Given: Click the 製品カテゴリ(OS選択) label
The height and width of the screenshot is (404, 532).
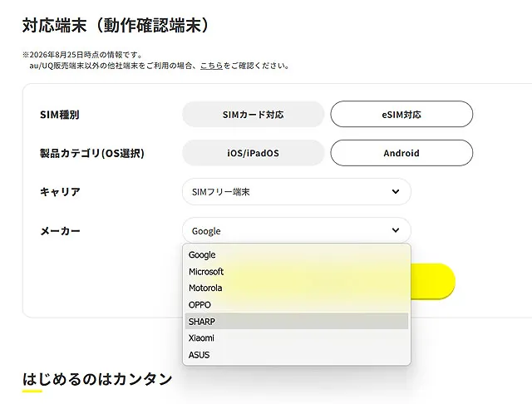Looking at the screenshot, I should coord(92,153).
